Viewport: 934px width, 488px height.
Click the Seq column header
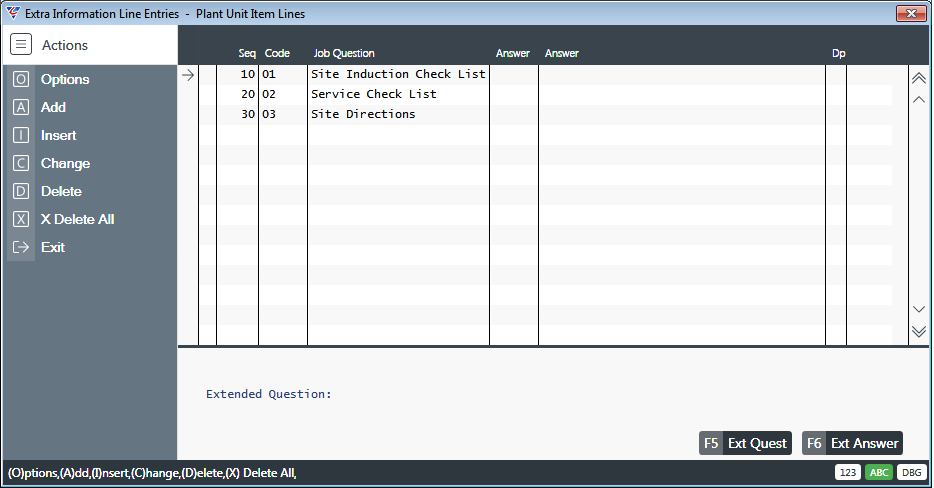tap(247, 53)
